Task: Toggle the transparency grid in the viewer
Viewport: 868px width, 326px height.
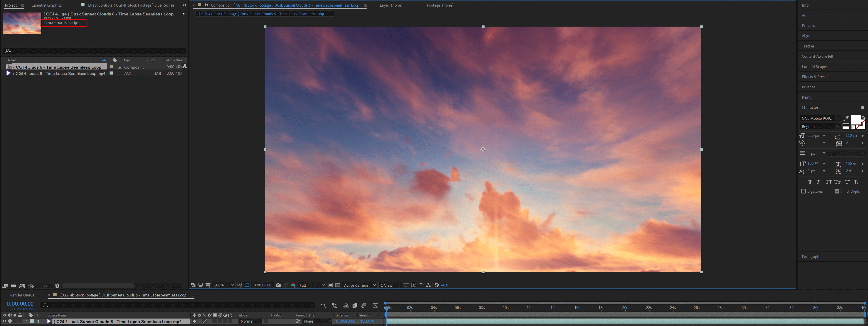Action: click(338, 285)
